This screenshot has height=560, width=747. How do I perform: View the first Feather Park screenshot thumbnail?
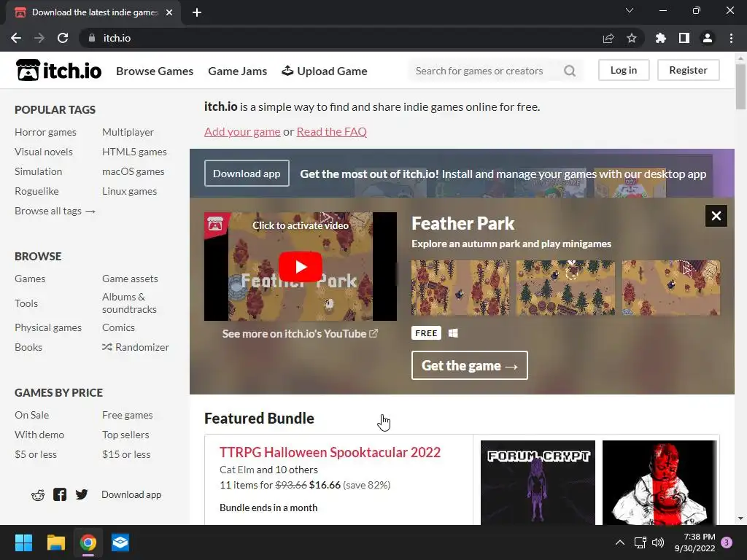pyautogui.click(x=460, y=287)
